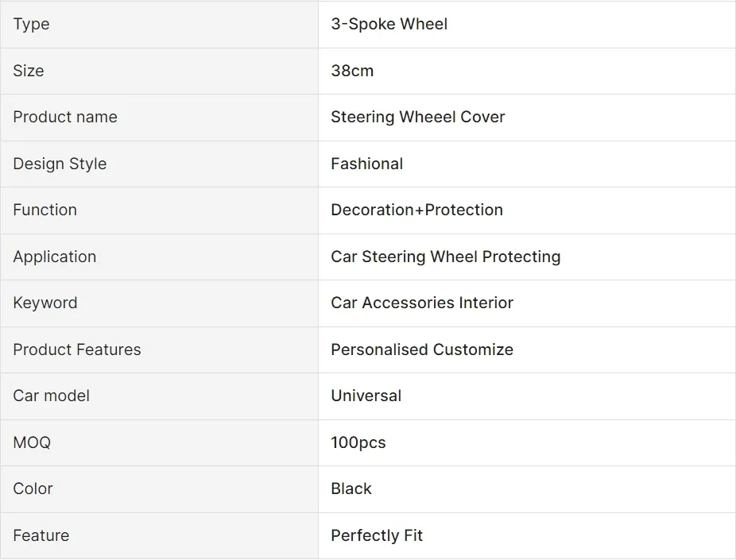736x560 pixels.
Task: Click the 'Car model' label
Action: coord(51,396)
